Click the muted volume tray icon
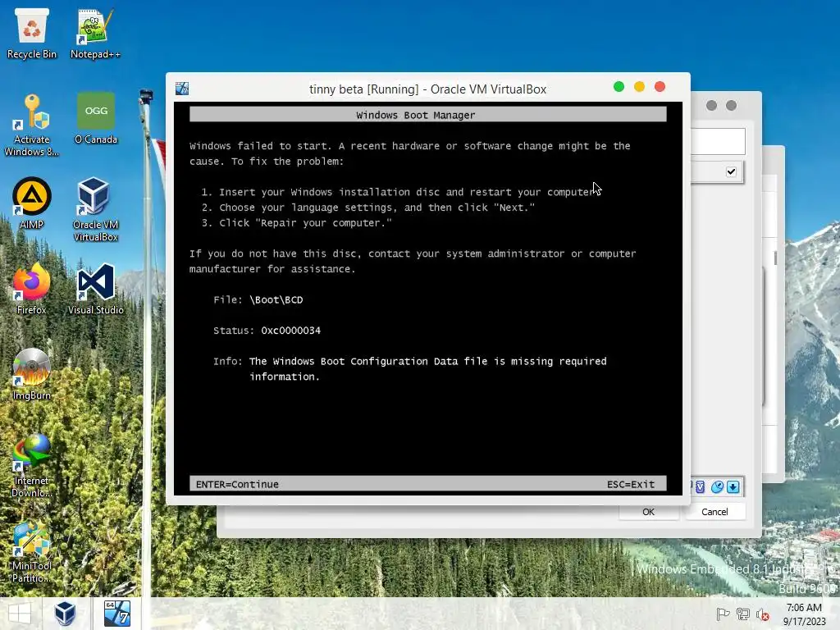The width and height of the screenshot is (840, 630). click(762, 614)
